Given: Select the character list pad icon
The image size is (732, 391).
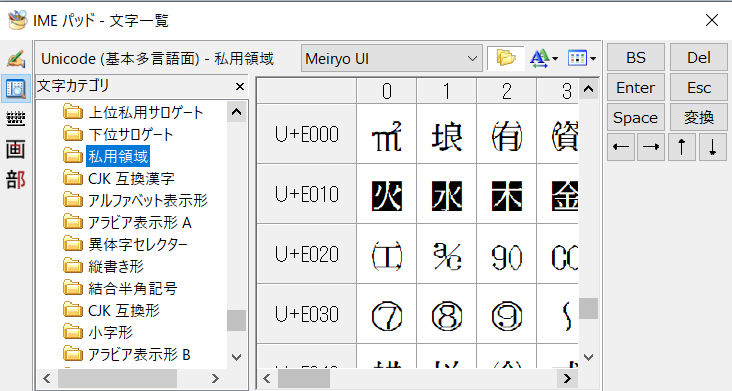Looking at the screenshot, I should [x=16, y=88].
